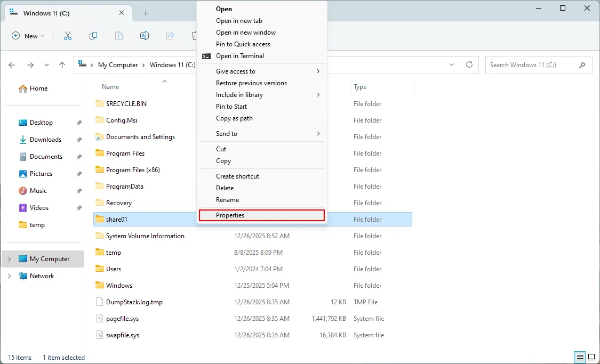Open the recent locations chevron

[46, 65]
